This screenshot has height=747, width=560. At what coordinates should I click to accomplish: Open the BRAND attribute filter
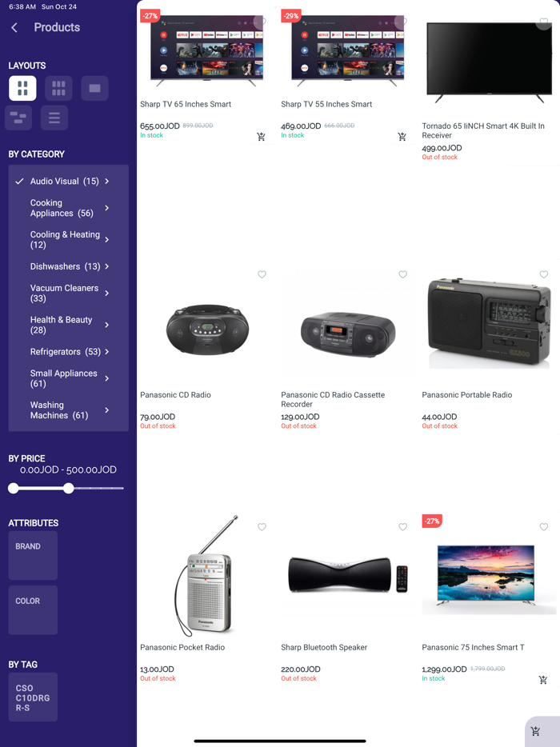33,556
